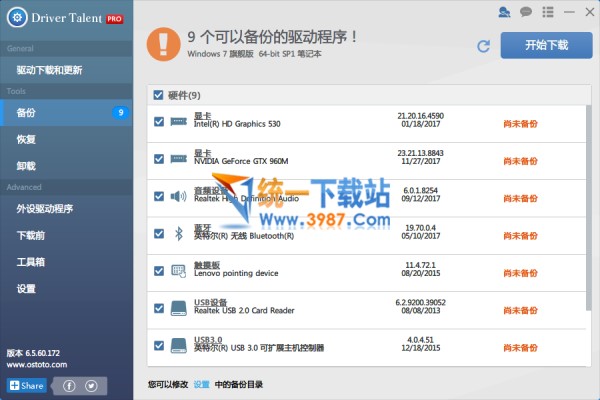Viewport: 600px width, 400px height.
Task: Click the driver list vertical scrollbar
Action: [589, 209]
